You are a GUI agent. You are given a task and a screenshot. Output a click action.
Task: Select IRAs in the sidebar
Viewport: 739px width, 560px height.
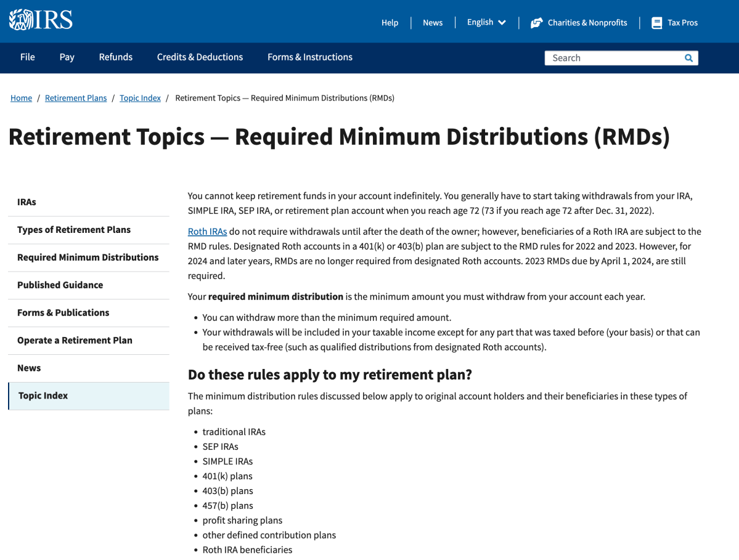click(x=27, y=202)
